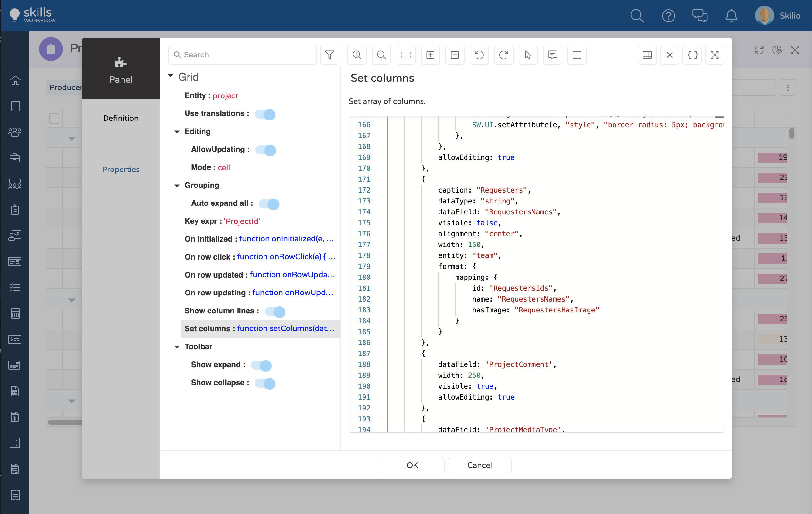The height and width of the screenshot is (514, 812).
Task: Toggle Show column lines switch
Action: [x=275, y=311]
